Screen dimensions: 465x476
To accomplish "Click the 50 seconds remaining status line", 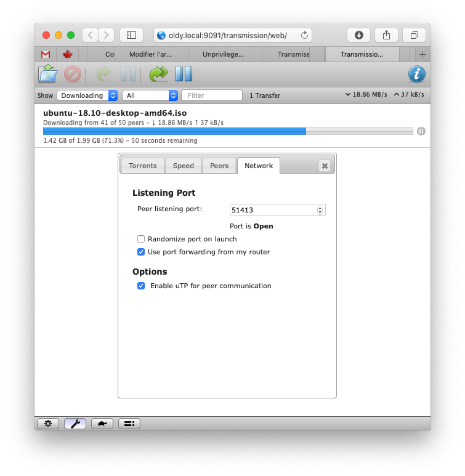I will coord(120,140).
